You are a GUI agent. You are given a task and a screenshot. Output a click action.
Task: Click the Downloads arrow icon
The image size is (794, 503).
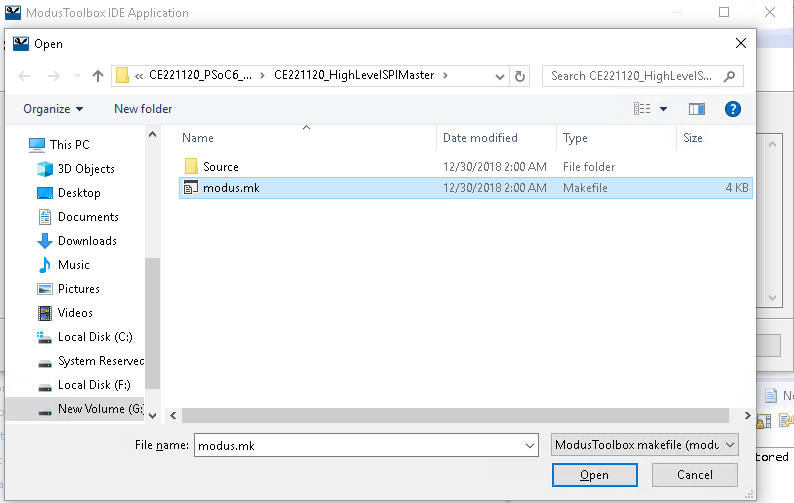click(x=45, y=241)
